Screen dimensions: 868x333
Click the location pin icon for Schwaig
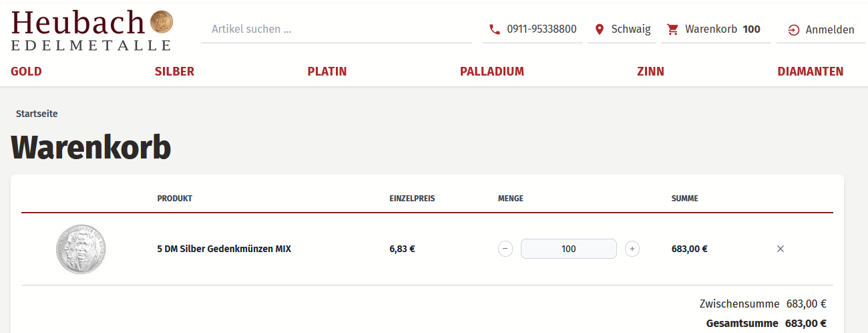(x=600, y=29)
